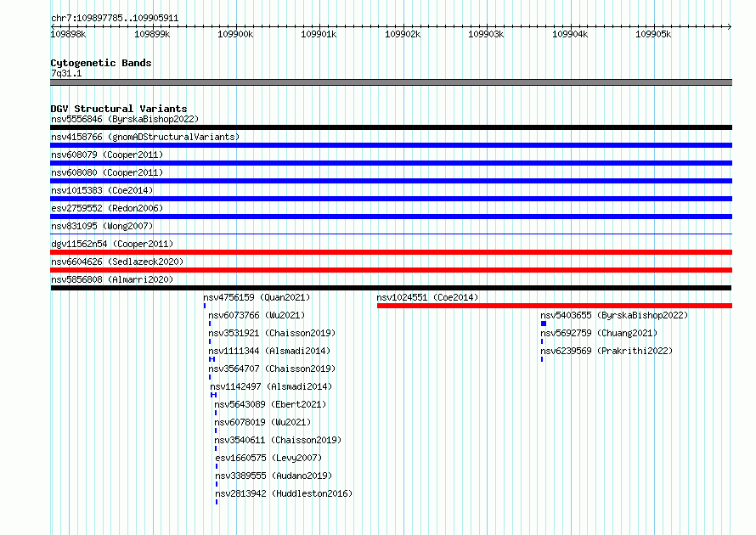
Task: Open the nsv1015383 (Coe2014) variant label
Action: [102, 190]
